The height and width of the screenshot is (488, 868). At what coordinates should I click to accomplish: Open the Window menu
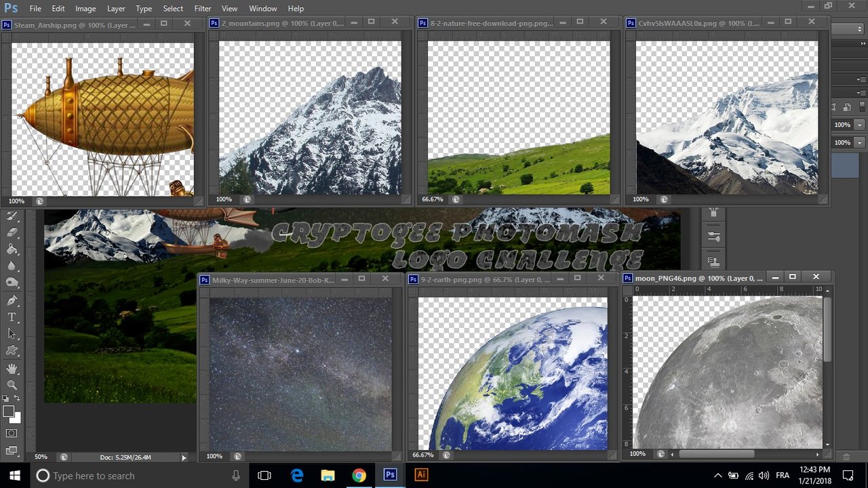point(262,8)
